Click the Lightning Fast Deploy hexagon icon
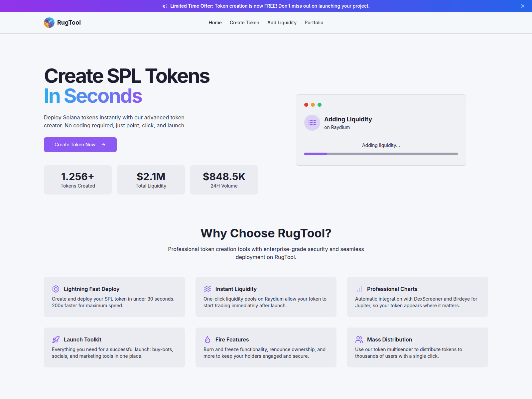 point(56,289)
